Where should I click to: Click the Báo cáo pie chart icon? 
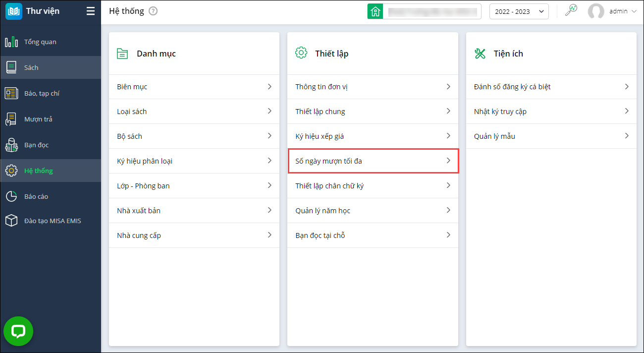click(x=11, y=196)
